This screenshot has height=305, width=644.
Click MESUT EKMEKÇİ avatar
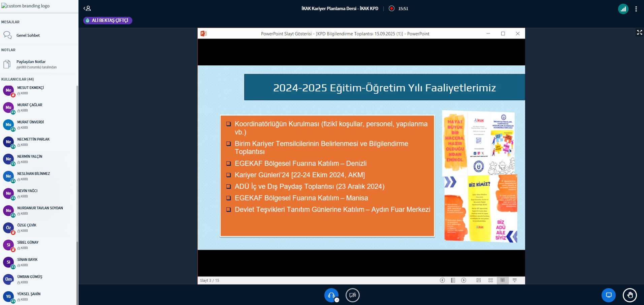tap(8, 90)
